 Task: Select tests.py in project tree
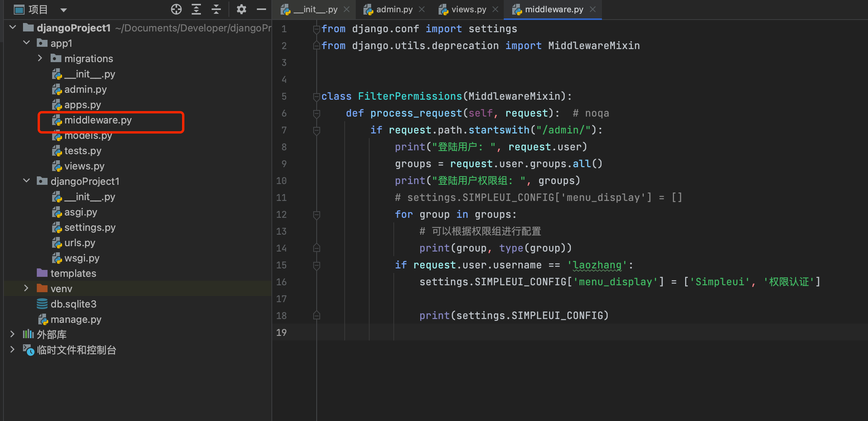point(83,151)
